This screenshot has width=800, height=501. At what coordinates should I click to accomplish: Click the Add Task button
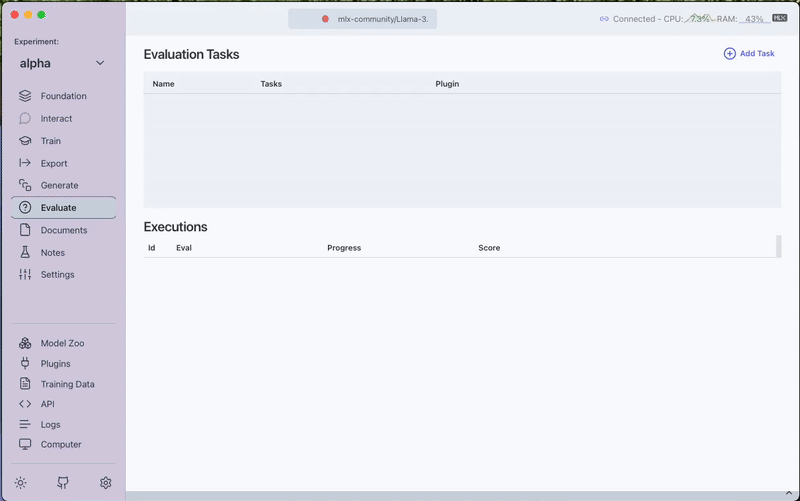pyautogui.click(x=749, y=54)
